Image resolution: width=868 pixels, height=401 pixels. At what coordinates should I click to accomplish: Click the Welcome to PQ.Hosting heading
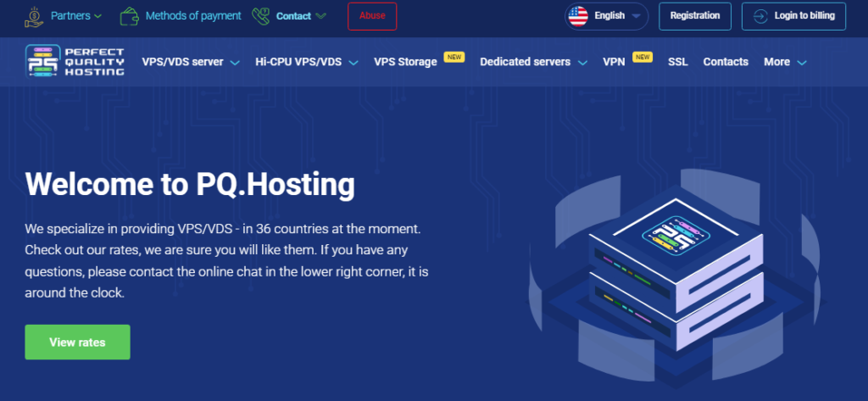[x=190, y=185]
